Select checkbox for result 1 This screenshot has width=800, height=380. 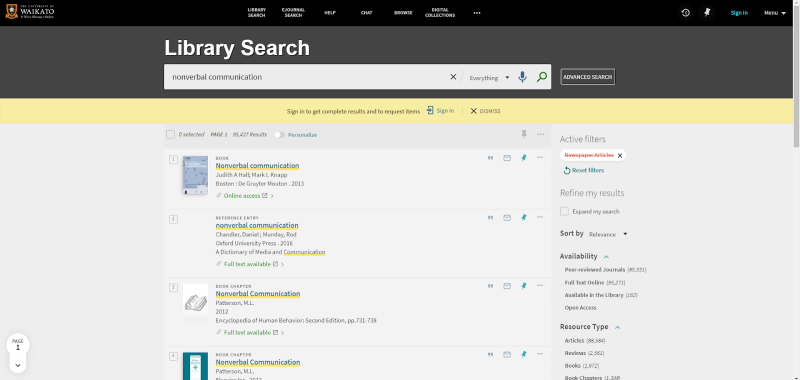click(x=173, y=159)
